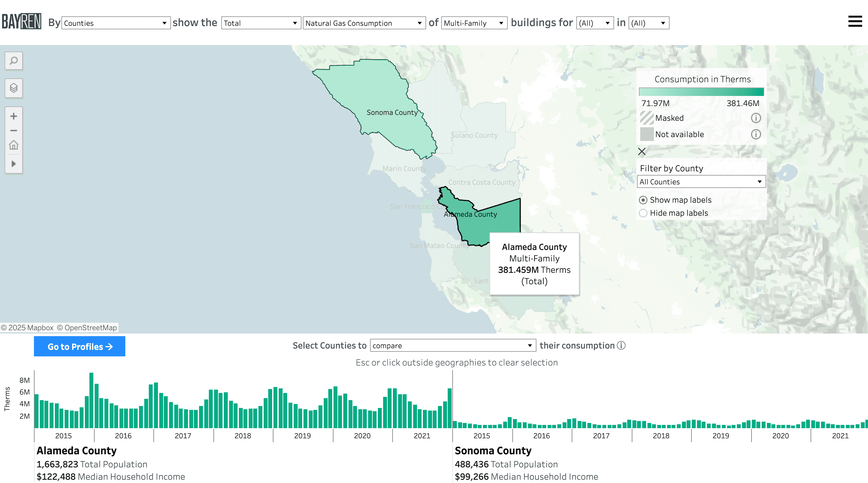Click $99,266 Median Household Income text
Image resolution: width=868 pixels, height=483 pixels.
(x=526, y=477)
